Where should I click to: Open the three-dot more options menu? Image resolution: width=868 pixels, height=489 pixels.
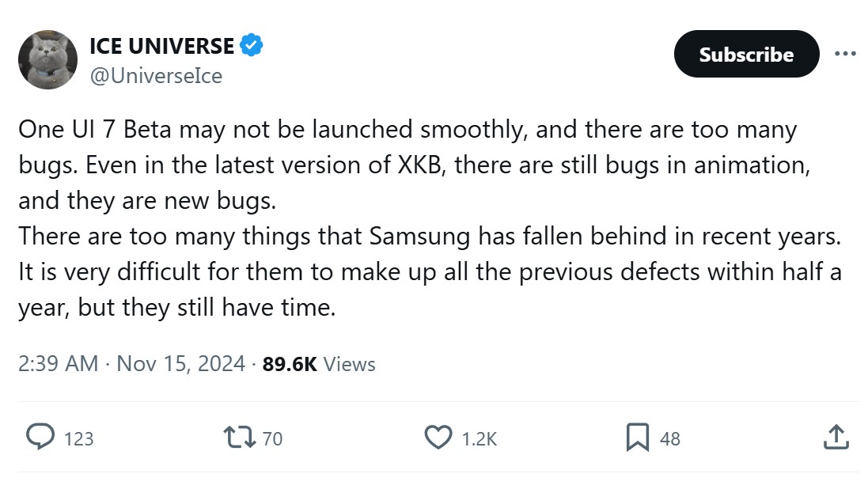(x=845, y=54)
